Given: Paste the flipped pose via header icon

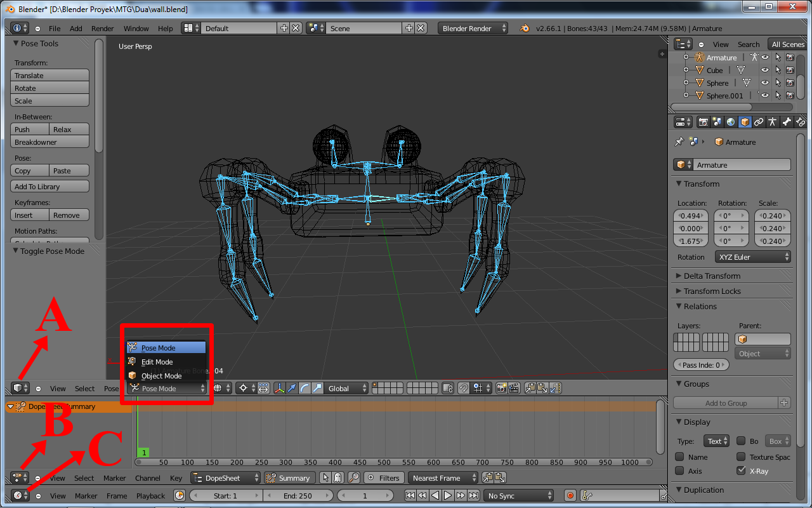Looking at the screenshot, I should pyautogui.click(x=556, y=388).
